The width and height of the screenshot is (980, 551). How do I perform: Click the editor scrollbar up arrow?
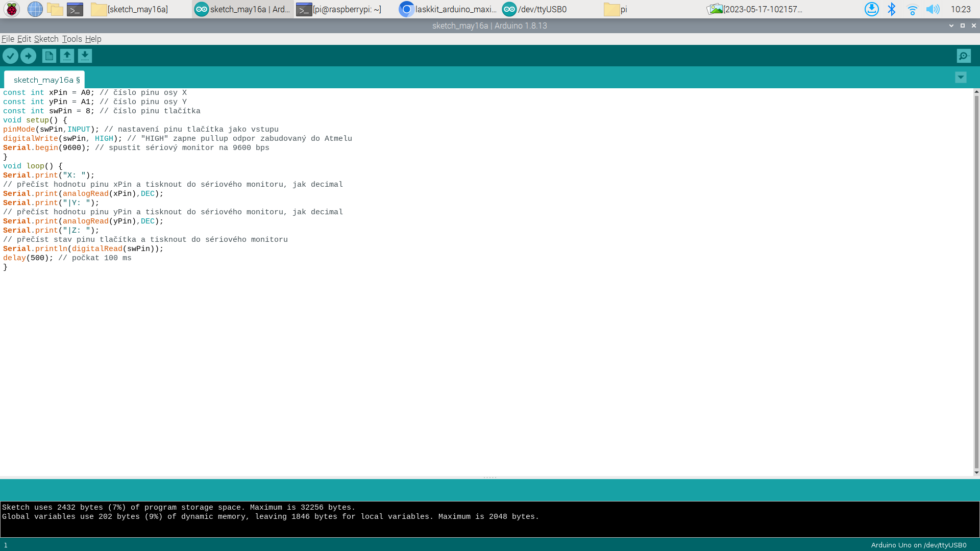pyautogui.click(x=976, y=92)
